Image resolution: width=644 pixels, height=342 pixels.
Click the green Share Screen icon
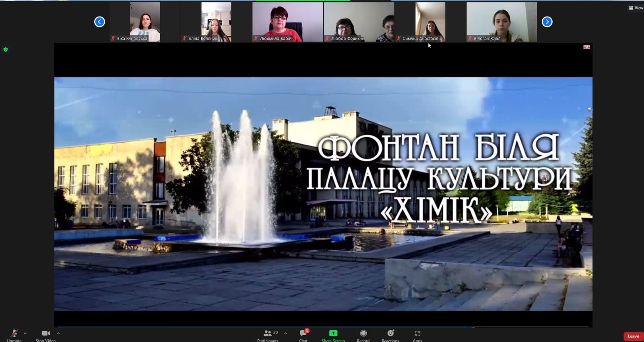coord(333,333)
